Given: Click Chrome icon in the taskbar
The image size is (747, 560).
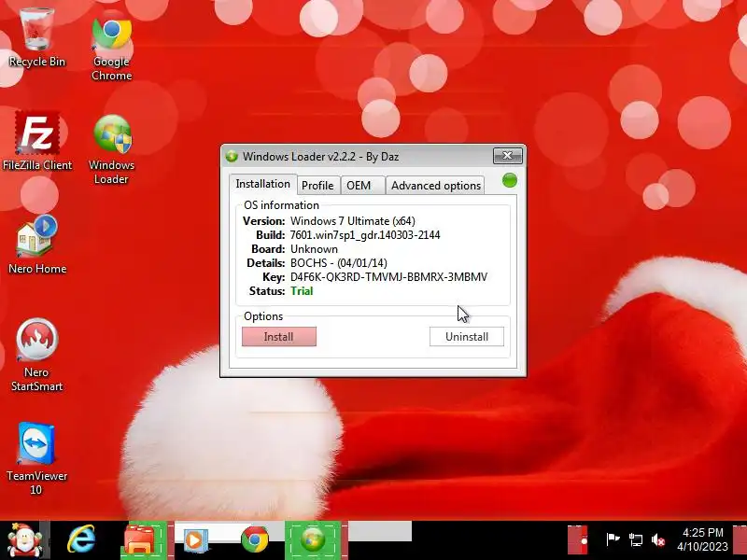Looking at the screenshot, I should click(255, 540).
